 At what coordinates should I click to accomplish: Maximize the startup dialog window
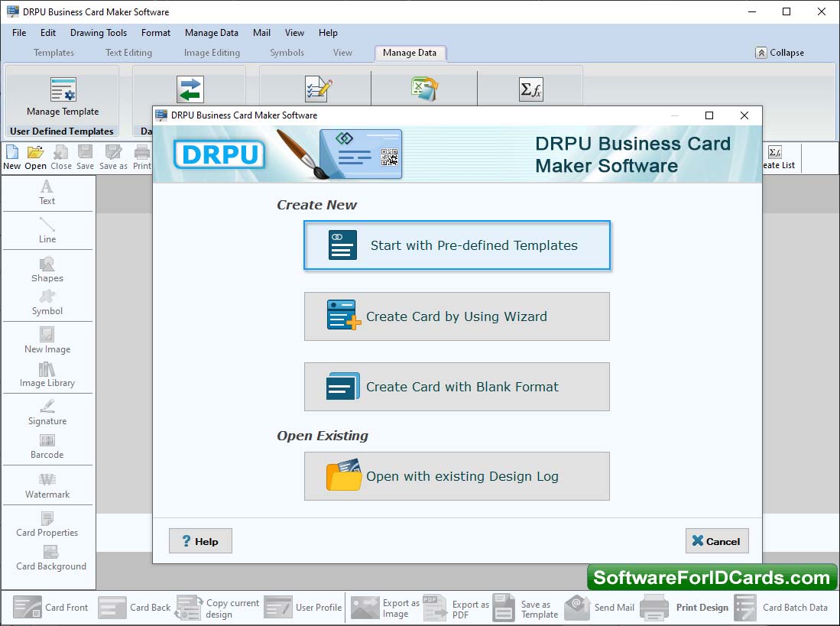(709, 115)
